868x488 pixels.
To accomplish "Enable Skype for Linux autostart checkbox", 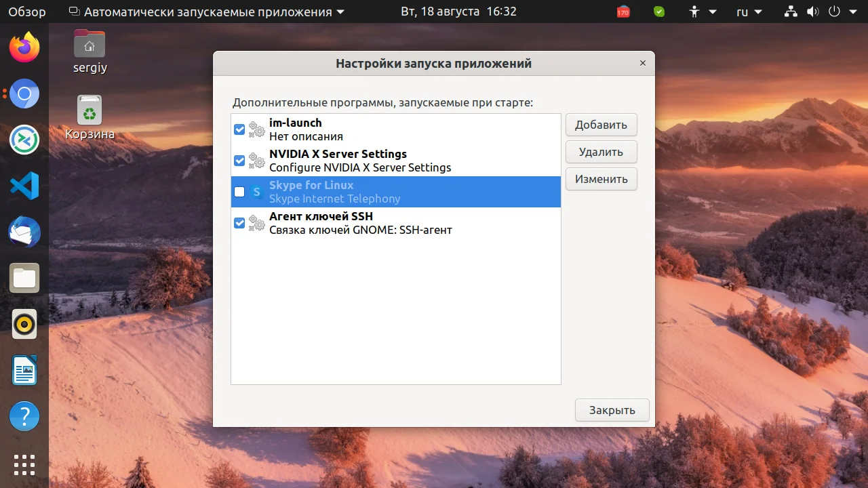I will click(239, 192).
